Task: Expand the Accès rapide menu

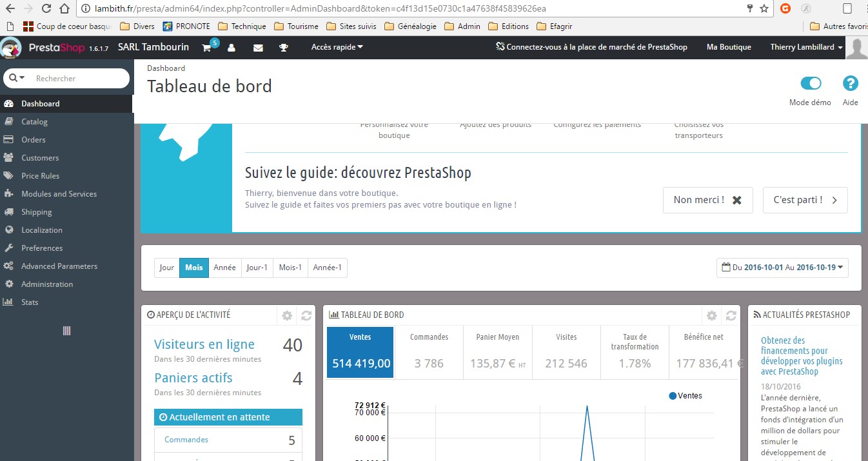Action: point(337,47)
